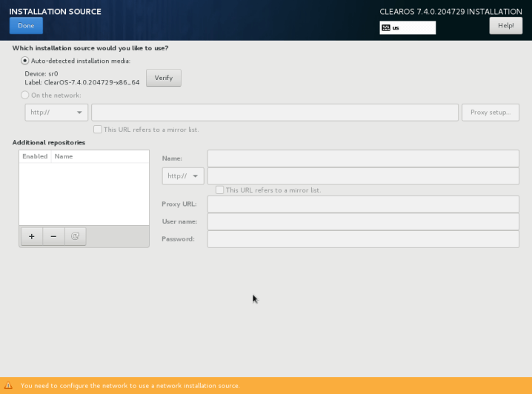Reset repositories with the refresh icon

pos(75,236)
